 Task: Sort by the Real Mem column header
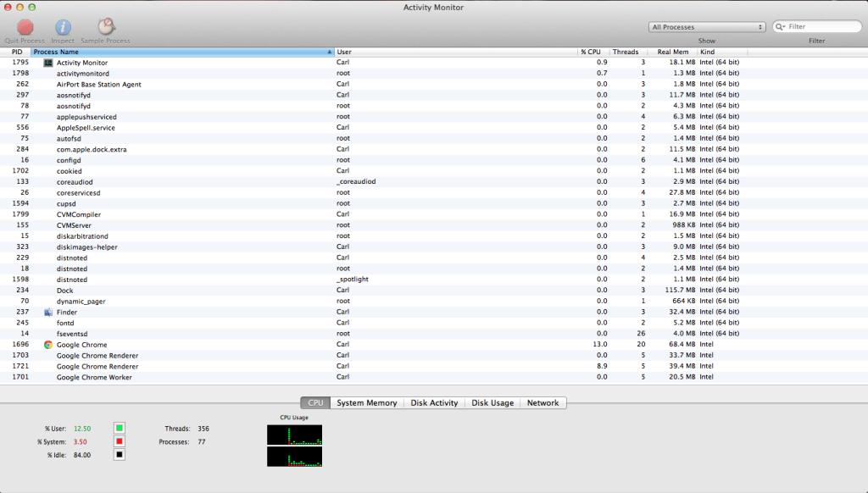672,52
